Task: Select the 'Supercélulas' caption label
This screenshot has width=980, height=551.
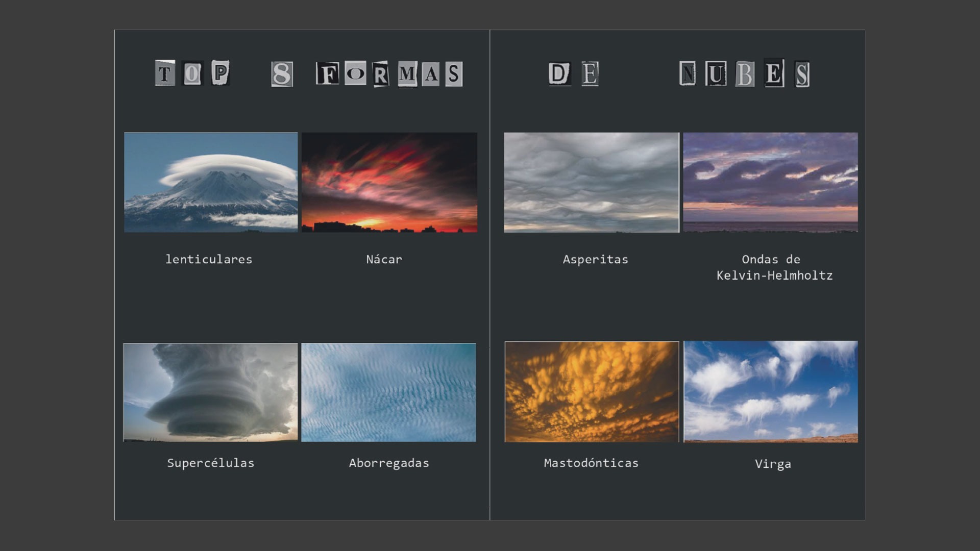Action: tap(210, 463)
